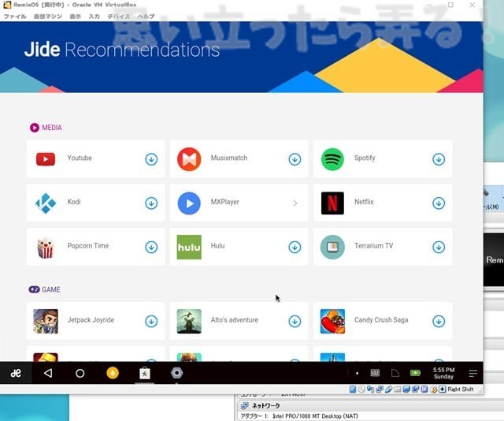Download Candy Crush Saga via arrow
This screenshot has height=421, width=504.
439,321
